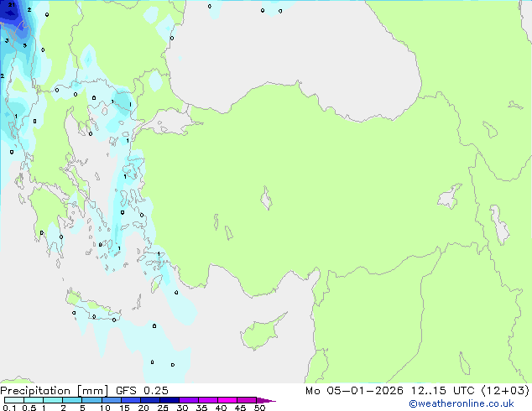Click the legend tick label 10

click(104, 408)
